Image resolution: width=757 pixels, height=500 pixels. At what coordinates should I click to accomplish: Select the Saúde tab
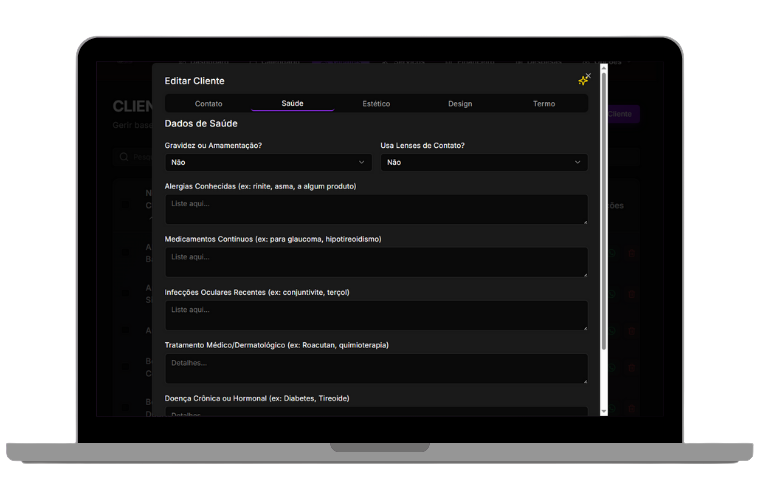292,104
